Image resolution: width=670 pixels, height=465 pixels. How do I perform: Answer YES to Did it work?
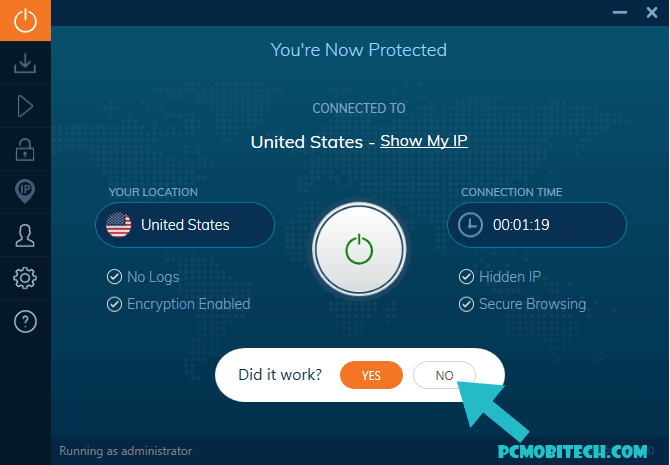[371, 375]
